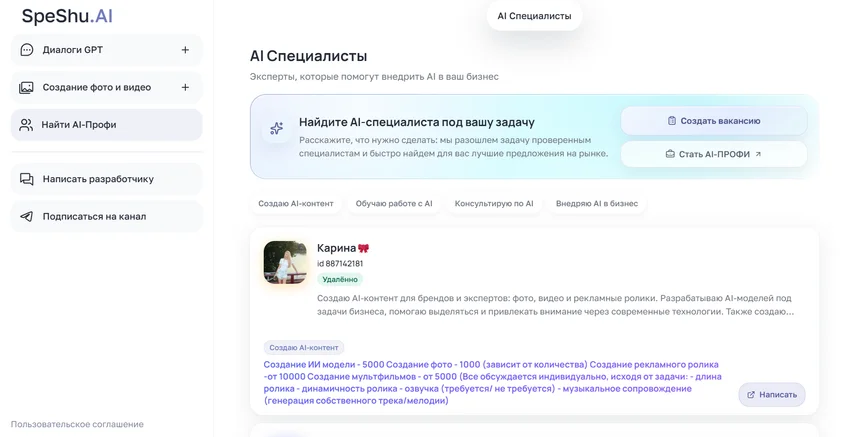This screenshot has height=437, width=850.
Task: Click the AI Специалисты page heading
Action: point(308,56)
